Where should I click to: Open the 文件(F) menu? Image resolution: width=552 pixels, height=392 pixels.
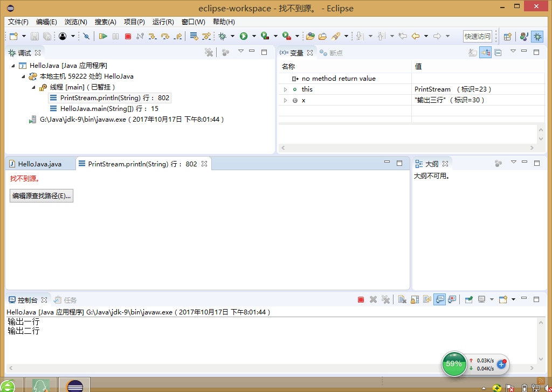tap(18, 22)
